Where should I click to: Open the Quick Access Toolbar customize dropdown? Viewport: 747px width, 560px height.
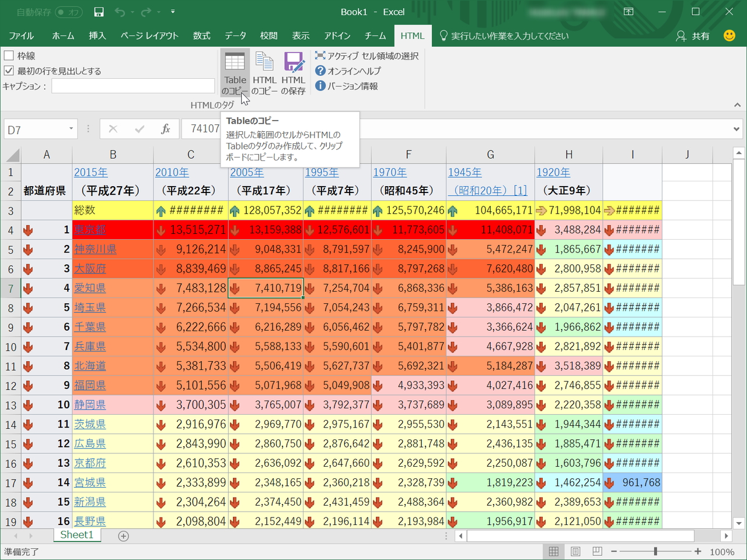tap(172, 11)
